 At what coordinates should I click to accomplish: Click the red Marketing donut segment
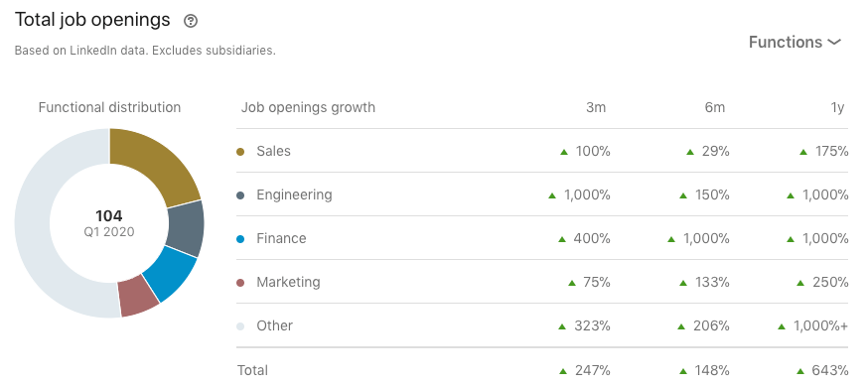137,297
